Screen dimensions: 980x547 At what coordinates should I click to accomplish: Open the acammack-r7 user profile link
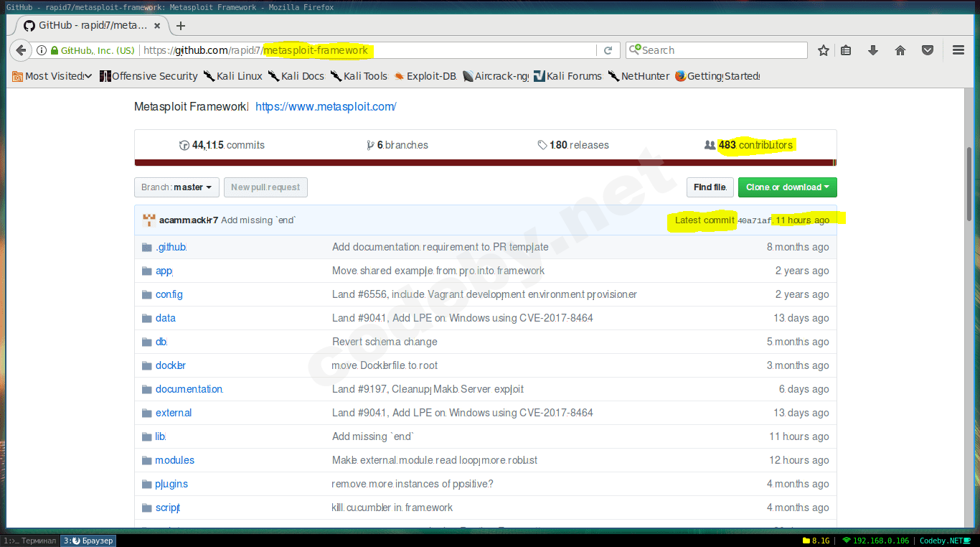189,220
